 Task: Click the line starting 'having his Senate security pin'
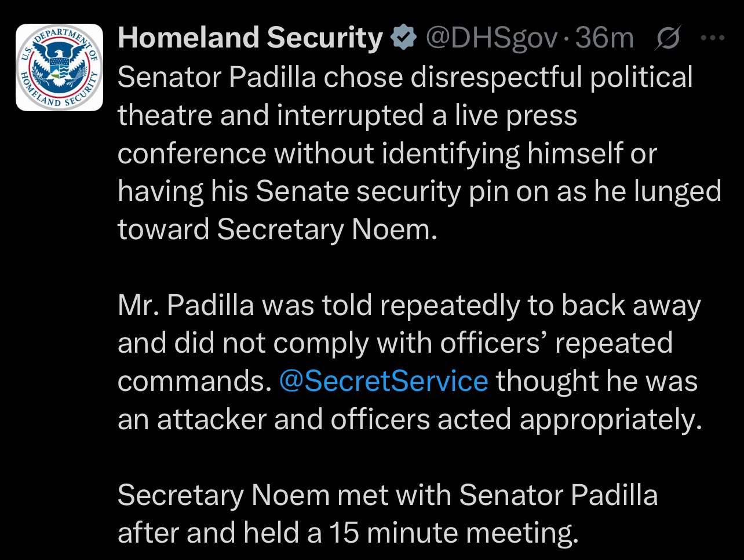tap(420, 192)
